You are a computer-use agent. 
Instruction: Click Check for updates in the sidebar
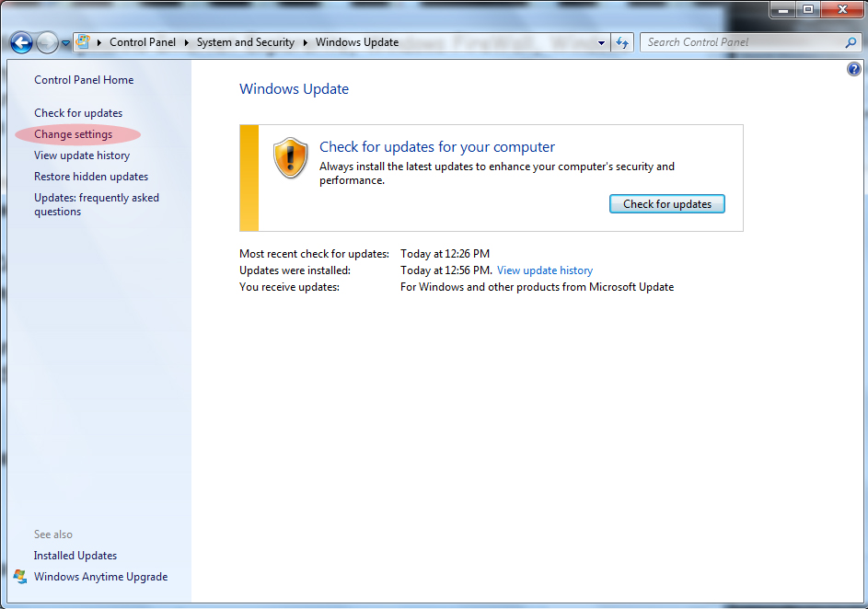(x=78, y=113)
